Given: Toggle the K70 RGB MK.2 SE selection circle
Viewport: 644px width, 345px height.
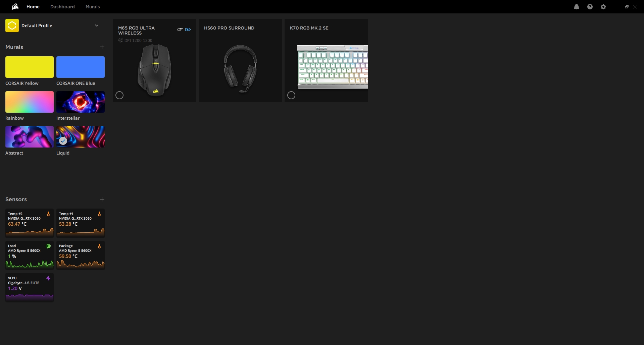Looking at the screenshot, I should pyautogui.click(x=291, y=95).
